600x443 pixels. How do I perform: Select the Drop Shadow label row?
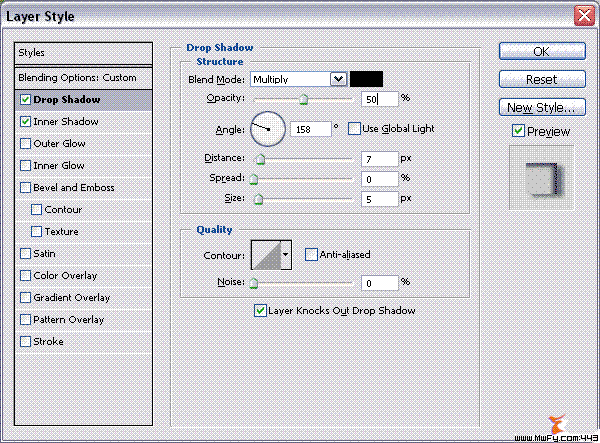coord(83,100)
